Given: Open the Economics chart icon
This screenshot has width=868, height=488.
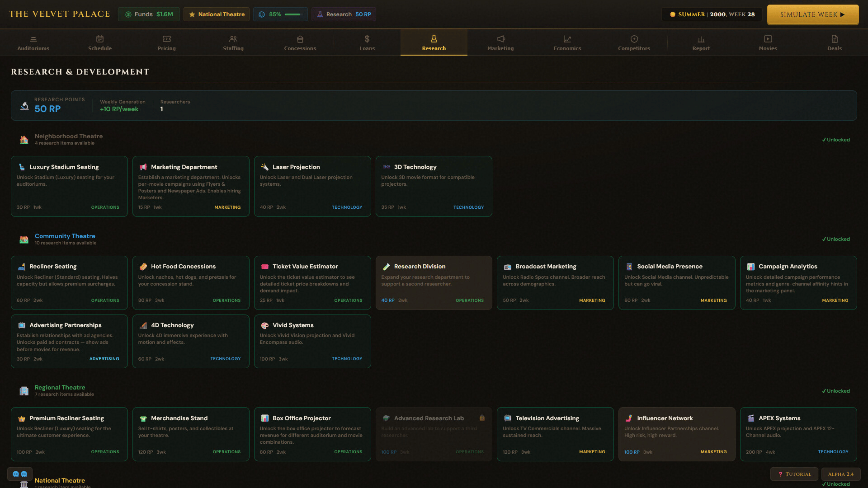Looking at the screenshot, I should pyautogui.click(x=567, y=39).
